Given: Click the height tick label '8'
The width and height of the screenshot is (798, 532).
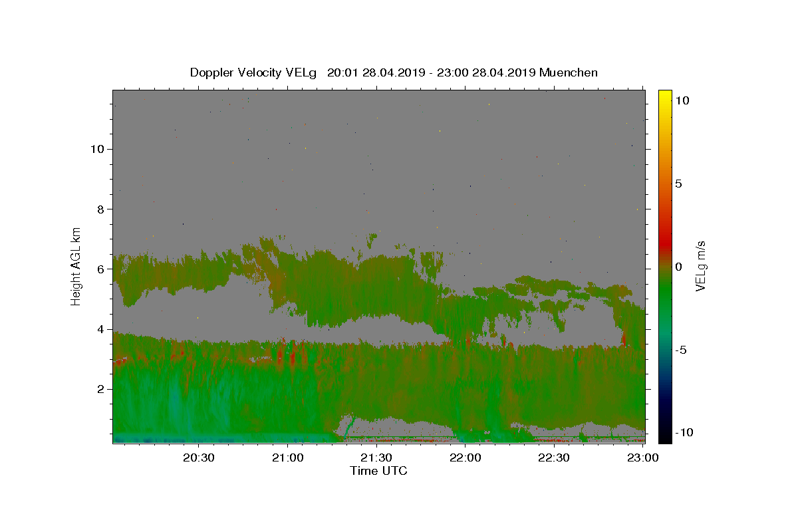Looking at the screenshot, I should tap(101, 209).
